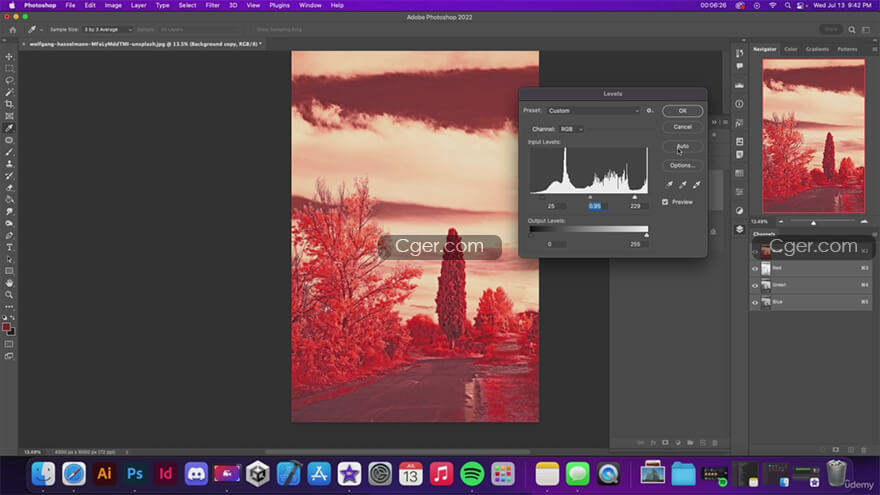Open the Info panel icon in the dock strip
Viewport: 880px width, 495px height.
(x=739, y=104)
